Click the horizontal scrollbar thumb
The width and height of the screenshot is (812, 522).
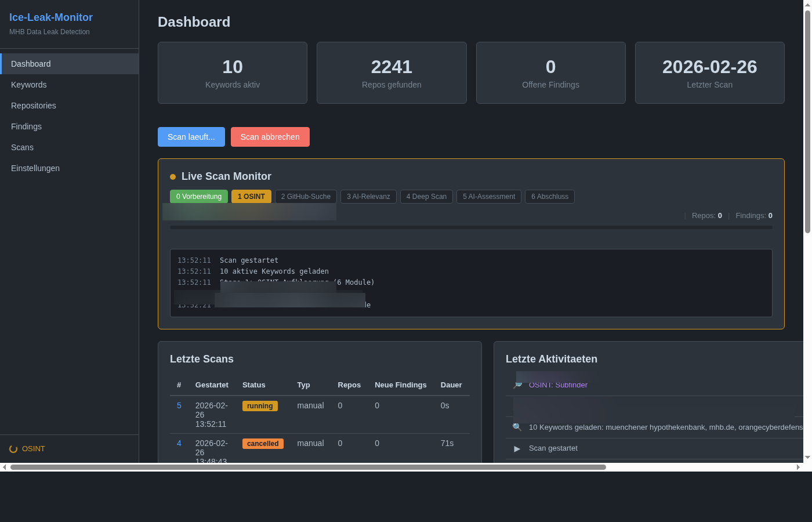[x=308, y=467]
